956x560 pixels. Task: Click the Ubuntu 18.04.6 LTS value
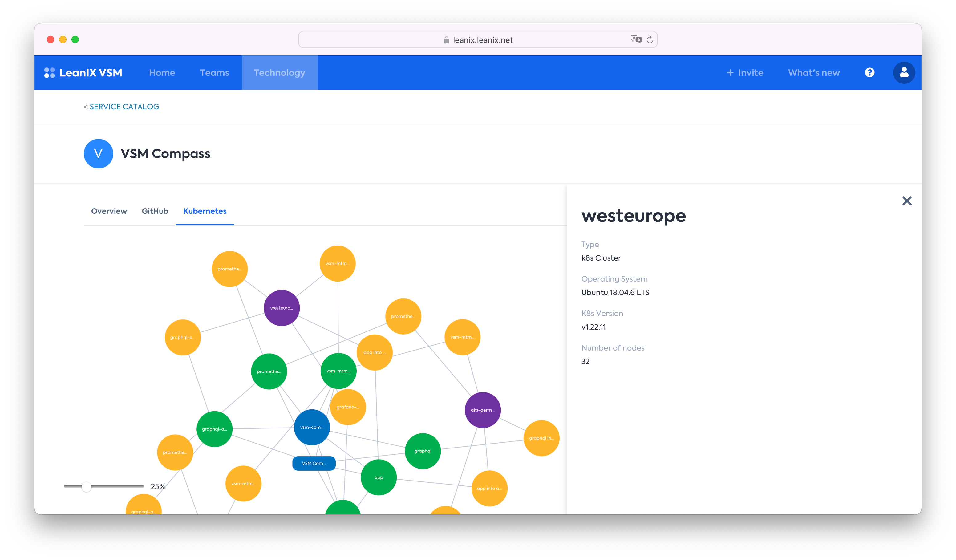coord(615,293)
